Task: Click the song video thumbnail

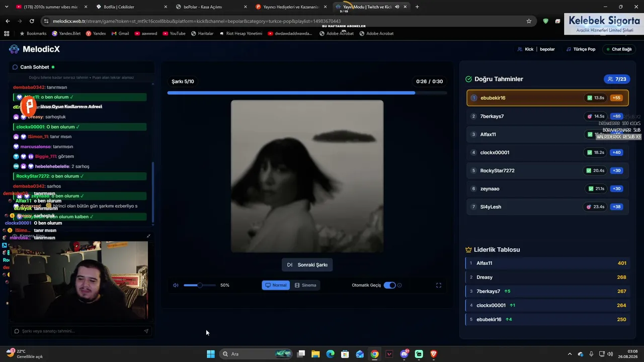Action: [307, 176]
